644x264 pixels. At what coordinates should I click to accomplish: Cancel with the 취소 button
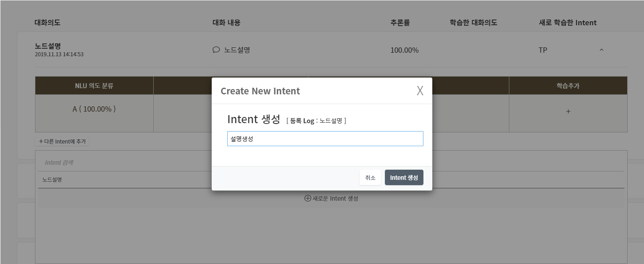[370, 178]
